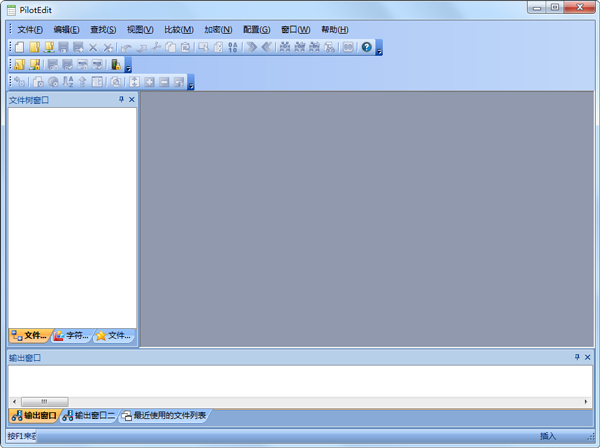
Task: Click the Open file folder icon
Action: [34, 47]
